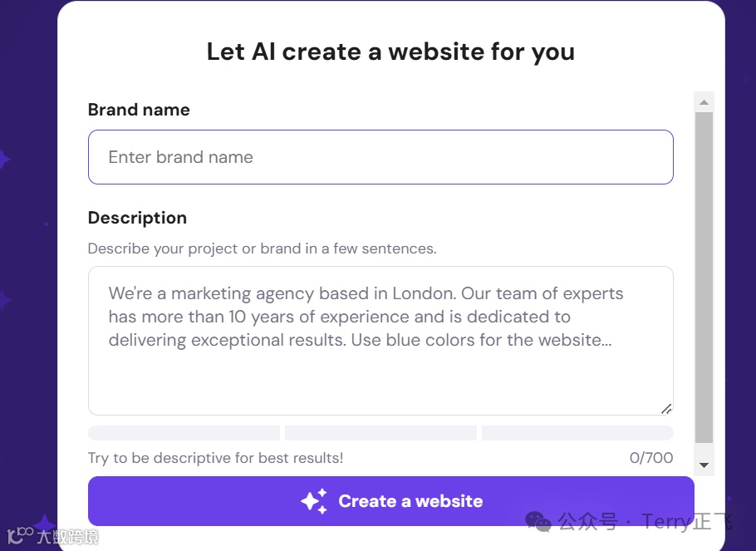The image size is (756, 551).
Task: Click the 0/700 character counter
Action: 651,458
